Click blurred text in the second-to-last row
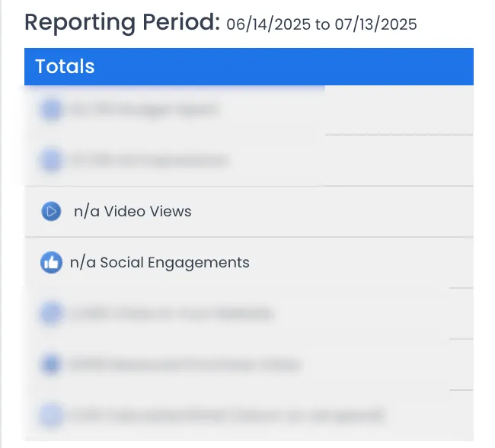Screen dimensions: 495x448 (x=185, y=364)
